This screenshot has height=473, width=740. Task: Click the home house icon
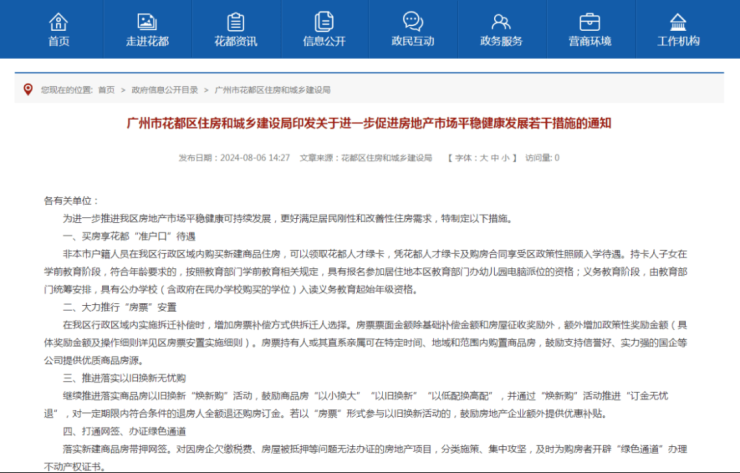coord(59,22)
